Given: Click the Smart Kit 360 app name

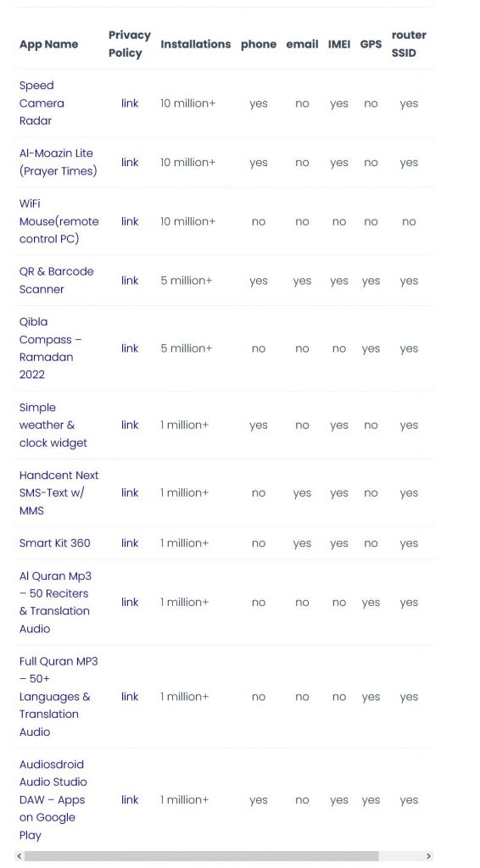Looking at the screenshot, I should [x=55, y=543].
